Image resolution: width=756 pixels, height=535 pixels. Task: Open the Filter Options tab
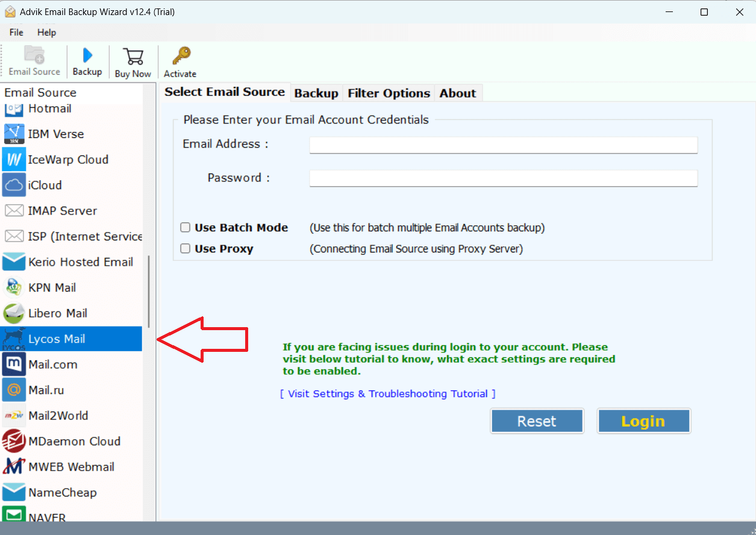389,93
